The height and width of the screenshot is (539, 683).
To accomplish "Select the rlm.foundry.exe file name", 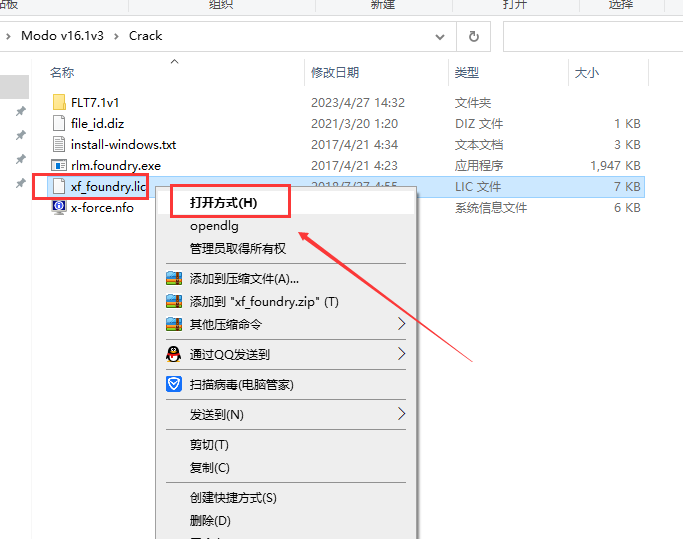I will [x=116, y=166].
